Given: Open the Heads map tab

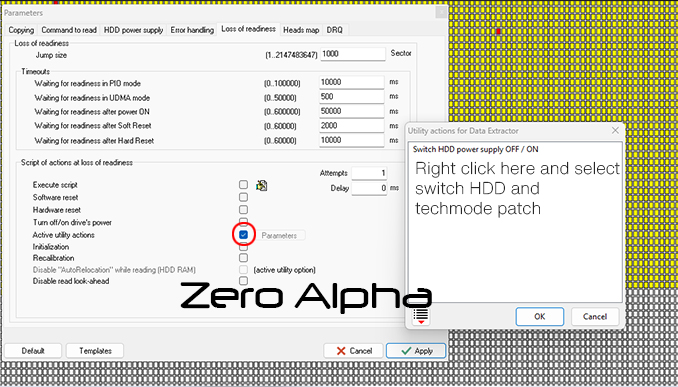Looking at the screenshot, I should pos(301,30).
